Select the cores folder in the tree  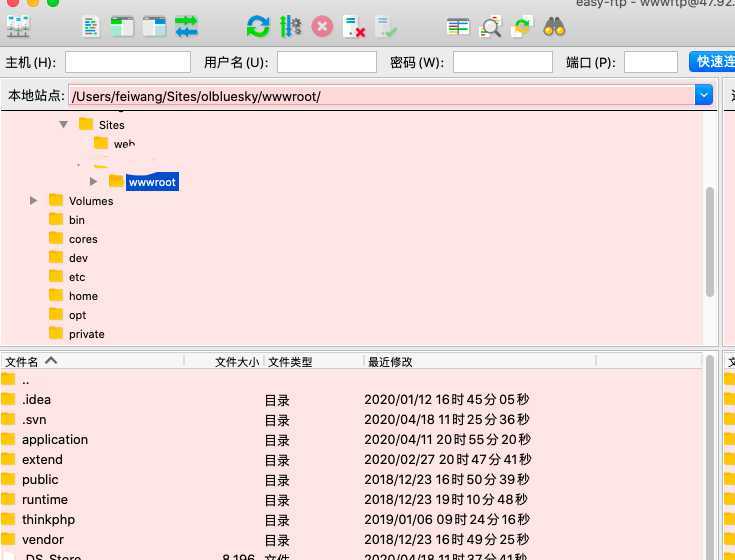pos(83,239)
